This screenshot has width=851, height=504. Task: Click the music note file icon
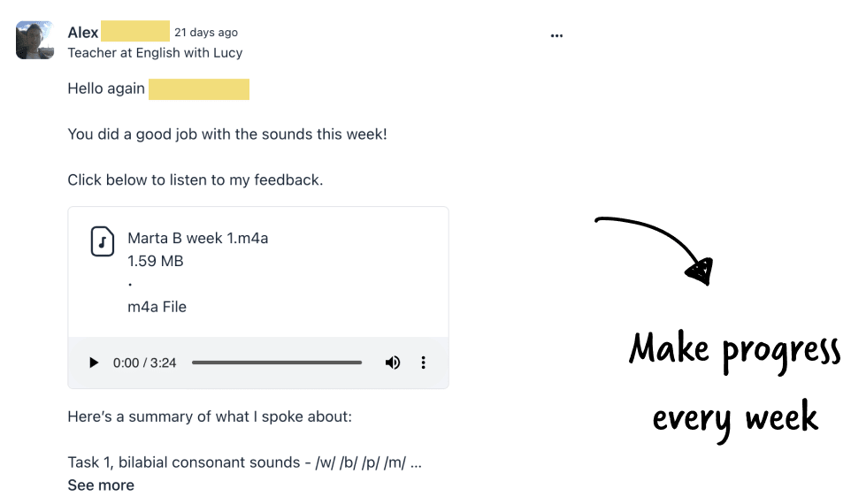coord(103,241)
